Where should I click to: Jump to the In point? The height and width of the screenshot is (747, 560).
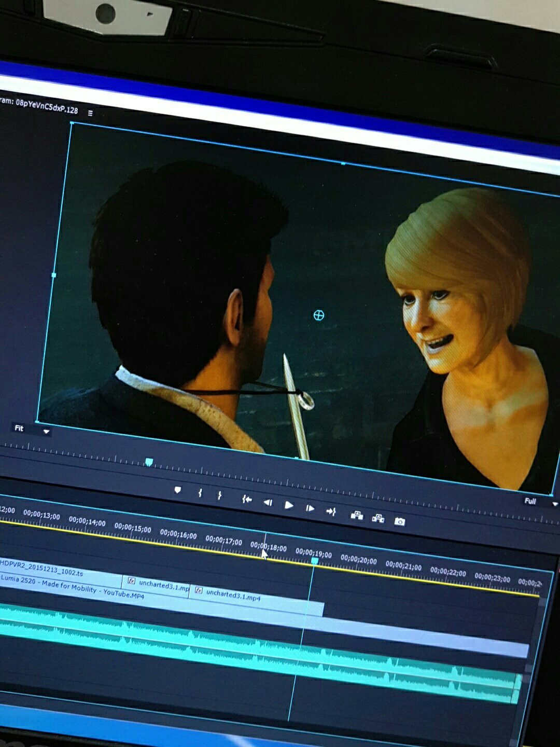[247, 499]
